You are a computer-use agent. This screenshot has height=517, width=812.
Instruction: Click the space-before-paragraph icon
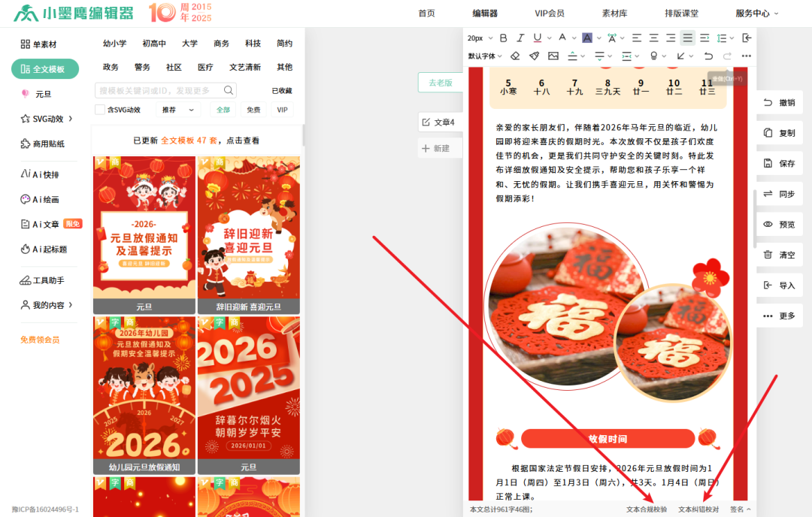pyautogui.click(x=572, y=56)
